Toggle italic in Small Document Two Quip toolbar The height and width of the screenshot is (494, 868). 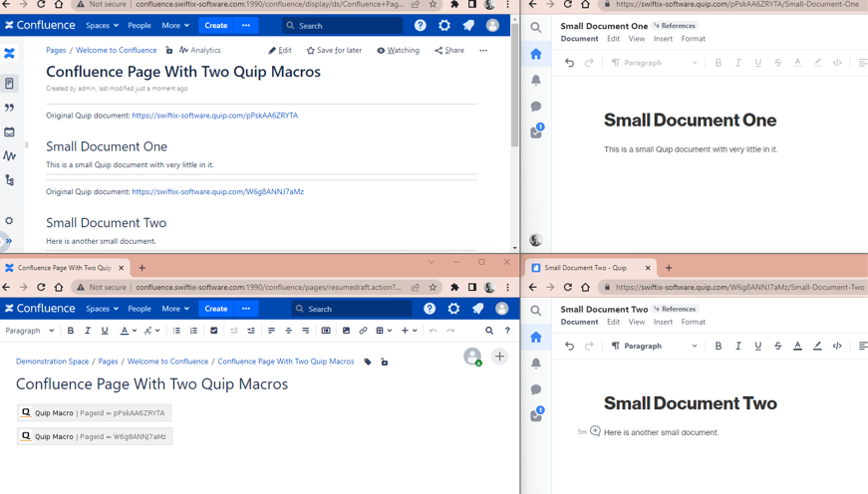point(737,346)
